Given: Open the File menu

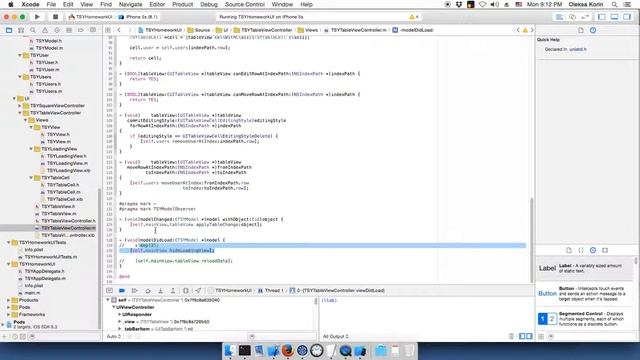Looking at the screenshot, I should pyautogui.click(x=51, y=4).
